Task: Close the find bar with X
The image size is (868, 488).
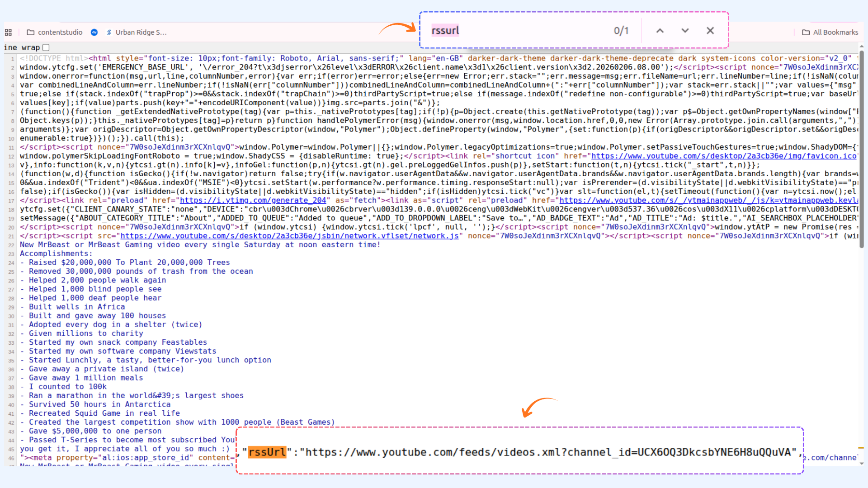Action: 710,31
